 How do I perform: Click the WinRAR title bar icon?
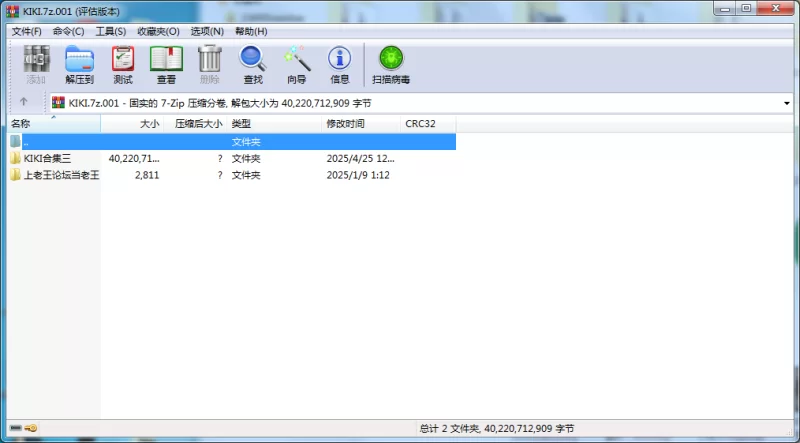click(x=13, y=11)
